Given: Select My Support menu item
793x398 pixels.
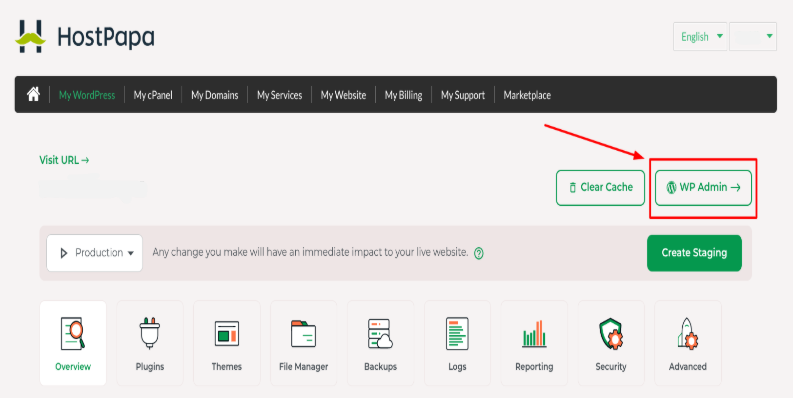Looking at the screenshot, I should point(463,95).
